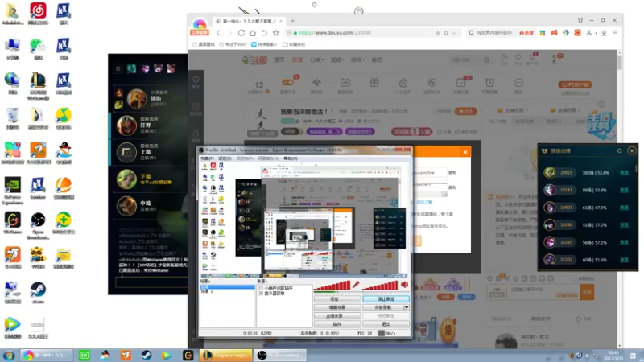Click the OBS Plugins button
The width and height of the screenshot is (644, 362).
[x=337, y=324]
